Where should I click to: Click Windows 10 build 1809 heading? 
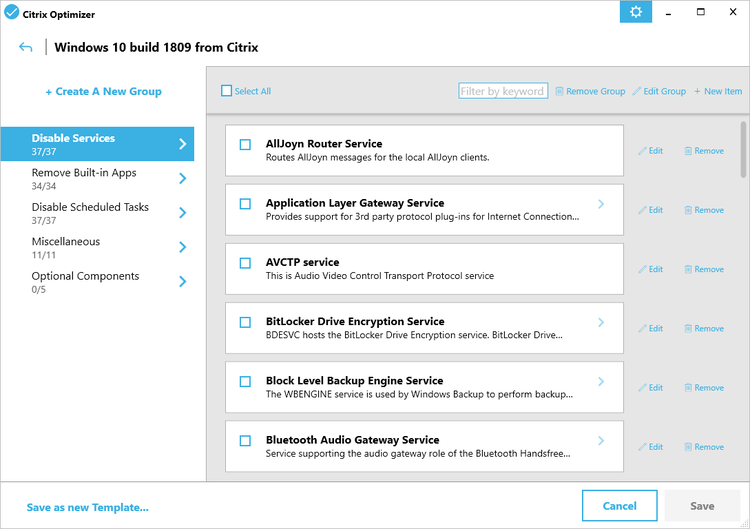click(x=156, y=47)
